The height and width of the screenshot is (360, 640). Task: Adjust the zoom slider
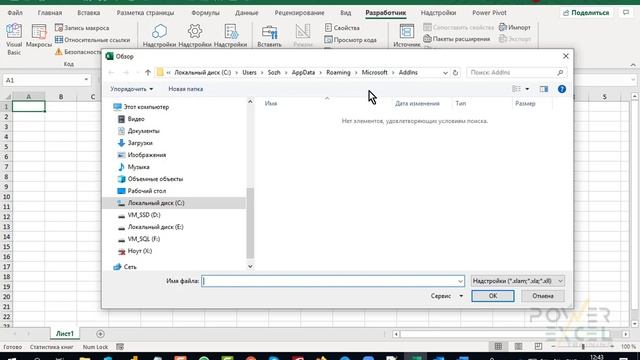[x=583, y=347]
